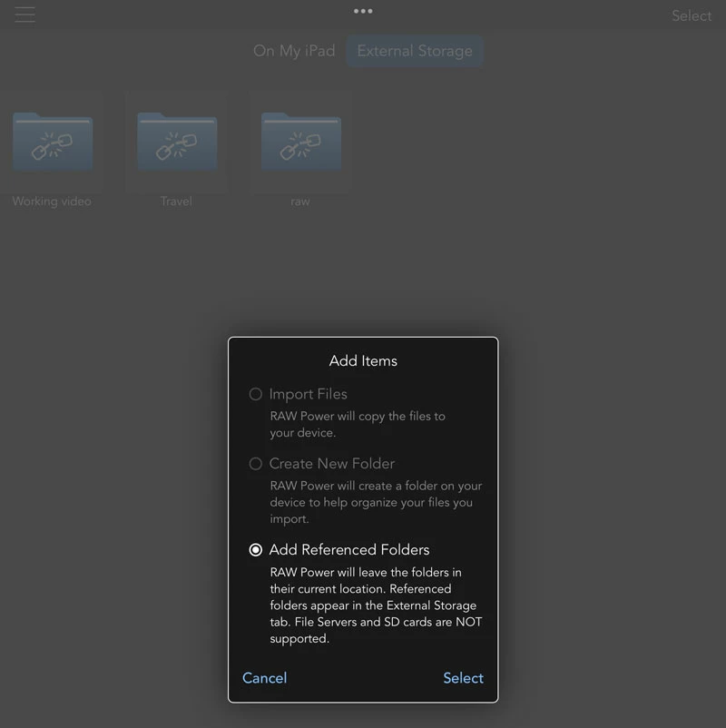
Task: Cancel the Add Items dialog
Action: (x=265, y=678)
